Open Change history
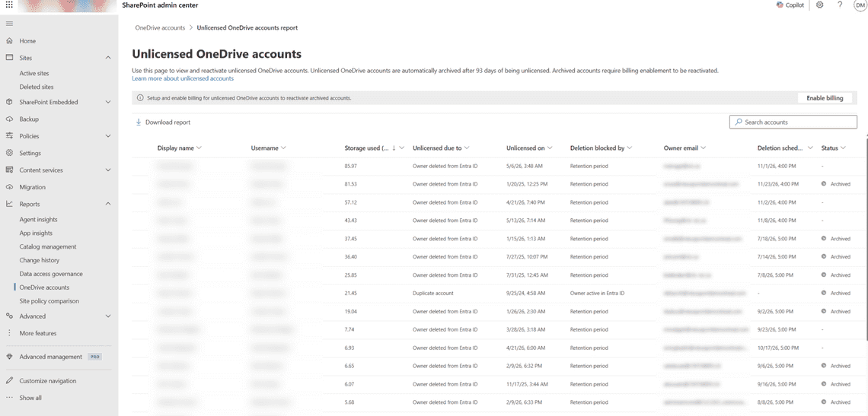This screenshot has height=416, width=868. pos(40,260)
